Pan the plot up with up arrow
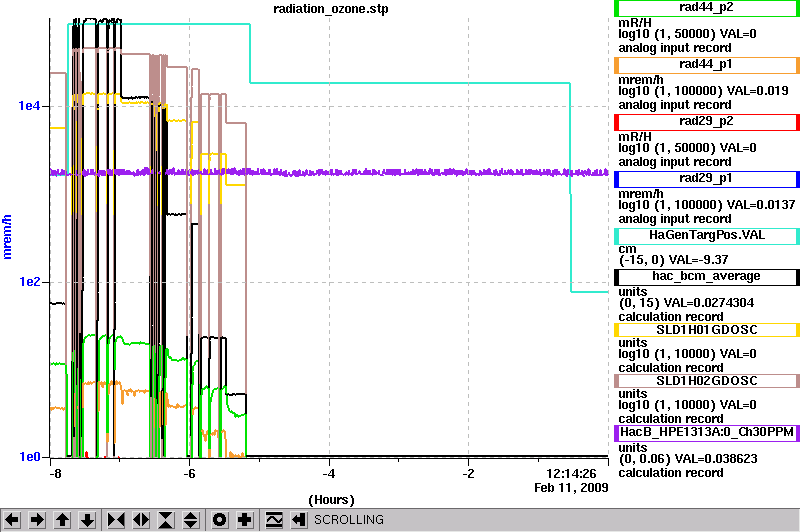800x532 pixels. click(x=63, y=520)
